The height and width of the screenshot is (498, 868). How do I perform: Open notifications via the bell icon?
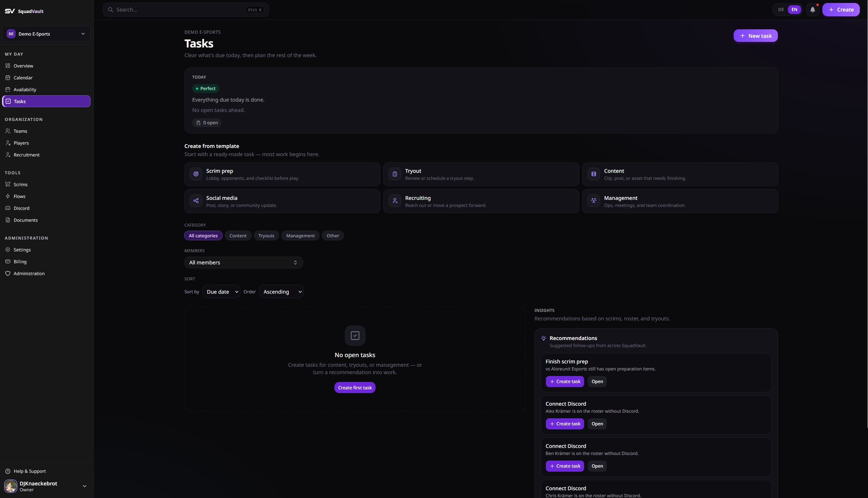point(813,10)
